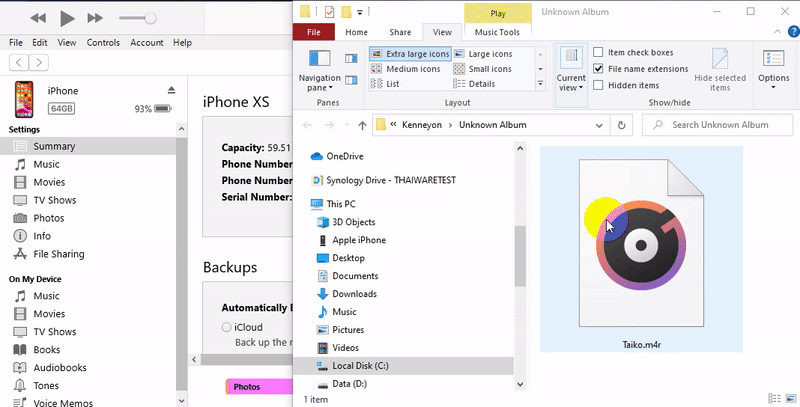Open Quick Access Toolbar customize dropdown

click(x=360, y=12)
